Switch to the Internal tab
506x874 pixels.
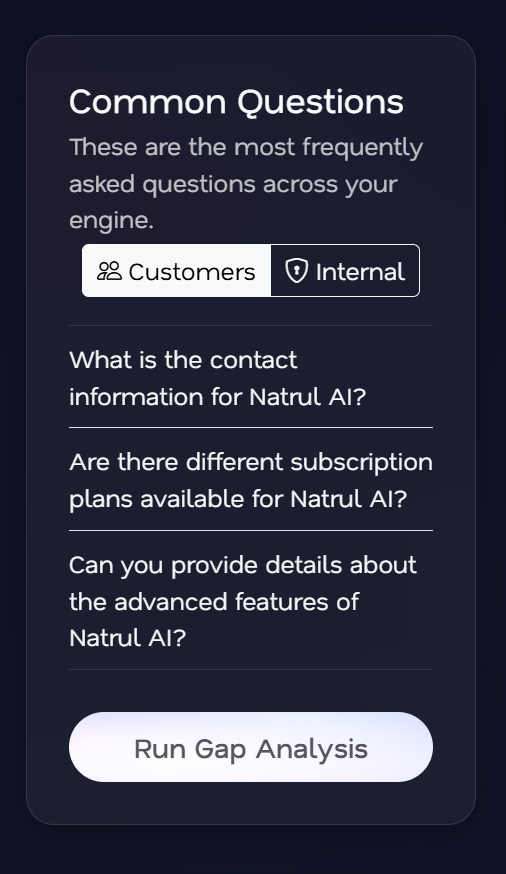[345, 271]
